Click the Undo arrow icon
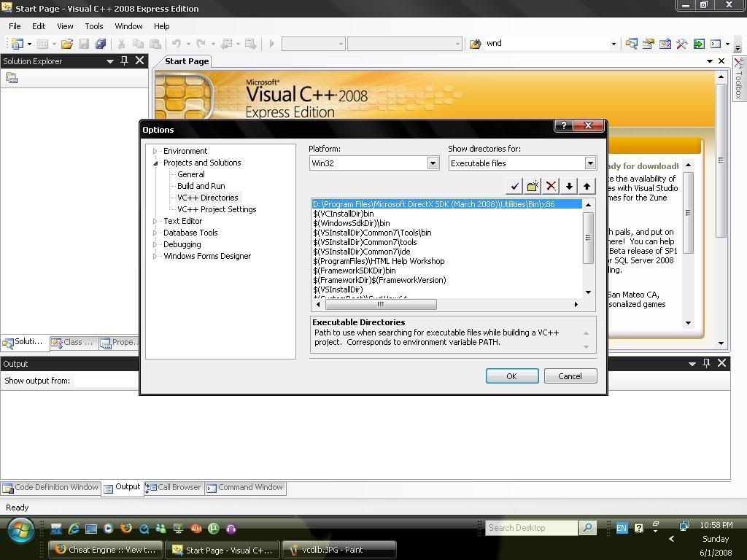 pyautogui.click(x=177, y=44)
